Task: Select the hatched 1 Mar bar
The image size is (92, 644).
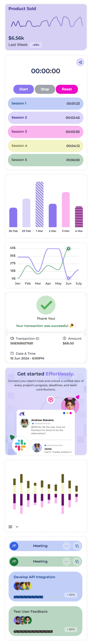Action: 39,204
